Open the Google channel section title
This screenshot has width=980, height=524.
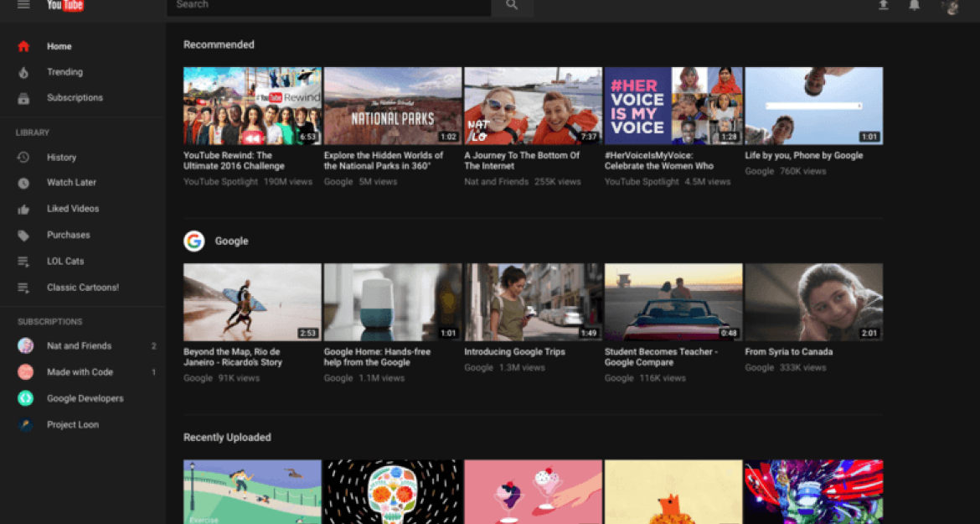[x=231, y=241]
